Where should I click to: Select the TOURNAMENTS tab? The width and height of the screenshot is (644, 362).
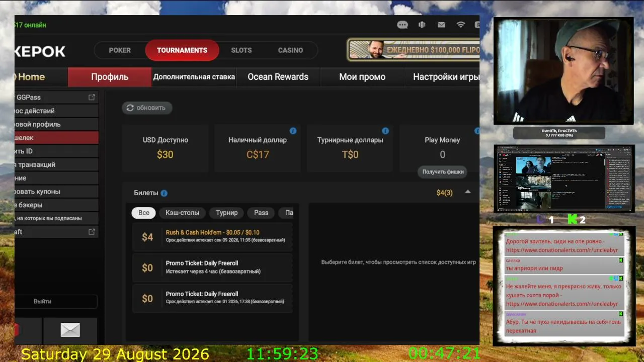(182, 50)
